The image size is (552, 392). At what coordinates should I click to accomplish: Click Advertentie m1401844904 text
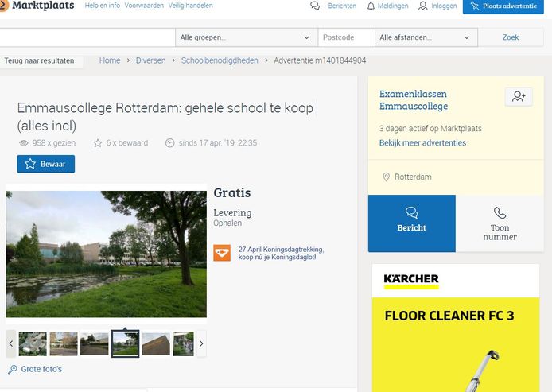click(320, 60)
